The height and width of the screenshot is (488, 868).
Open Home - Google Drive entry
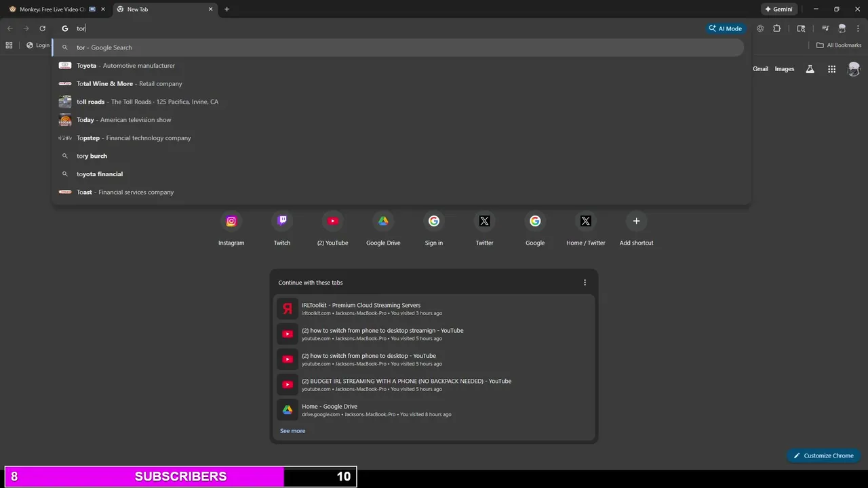tap(434, 410)
